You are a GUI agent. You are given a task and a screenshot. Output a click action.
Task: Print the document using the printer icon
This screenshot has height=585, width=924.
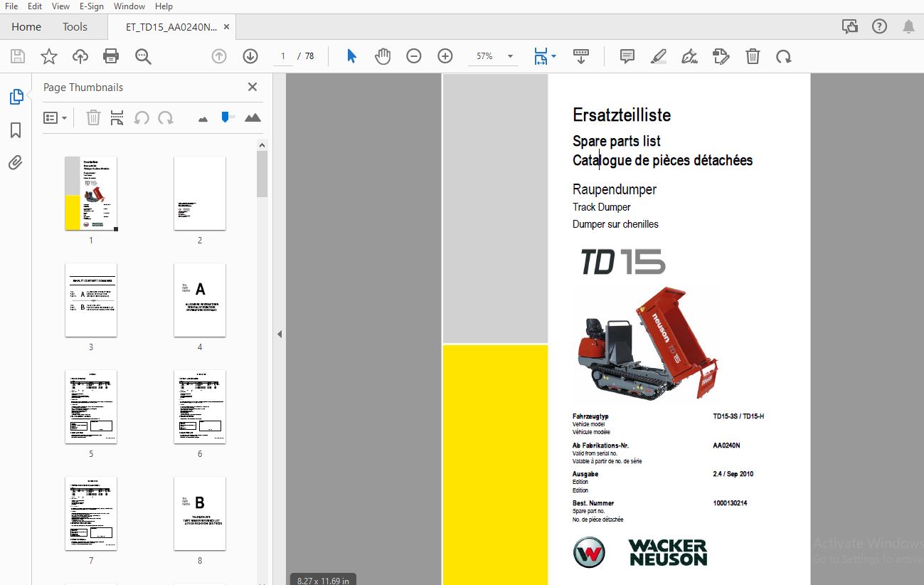(x=111, y=56)
